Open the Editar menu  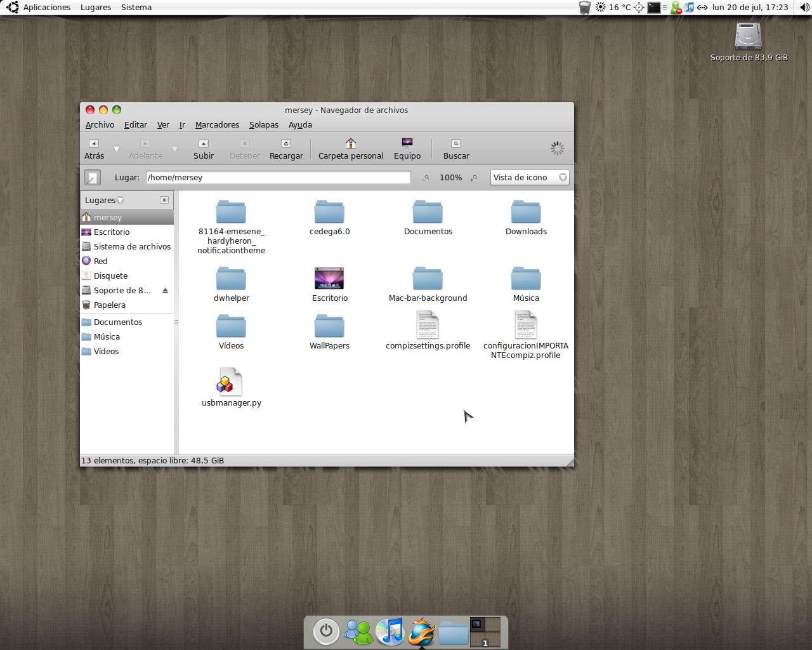(135, 125)
